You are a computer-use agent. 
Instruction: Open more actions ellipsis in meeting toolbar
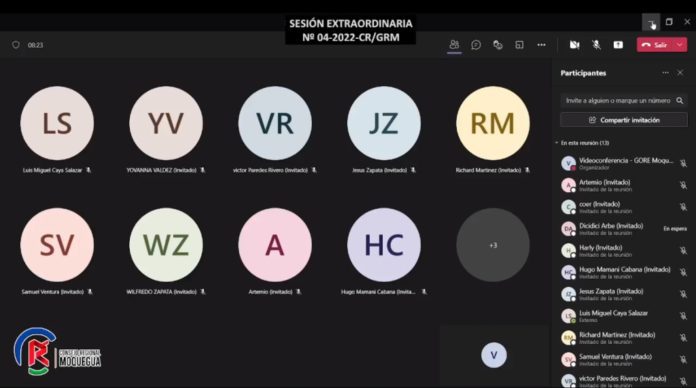click(x=541, y=45)
